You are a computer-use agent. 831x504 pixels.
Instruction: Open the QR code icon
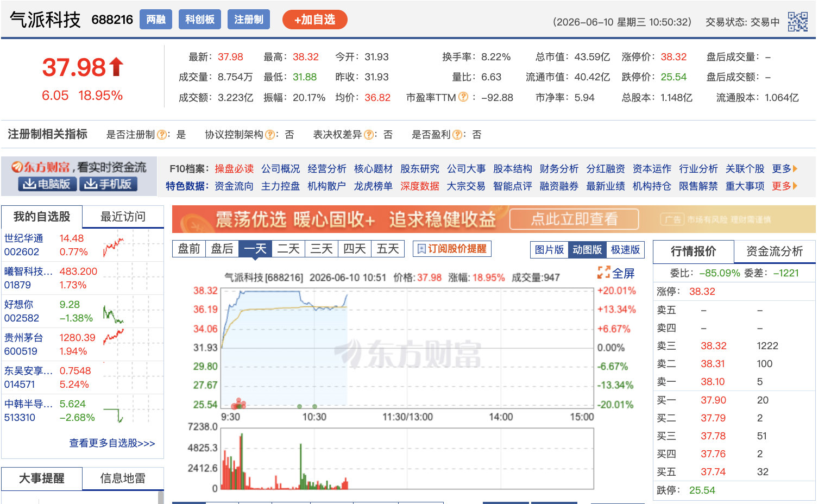tap(797, 22)
